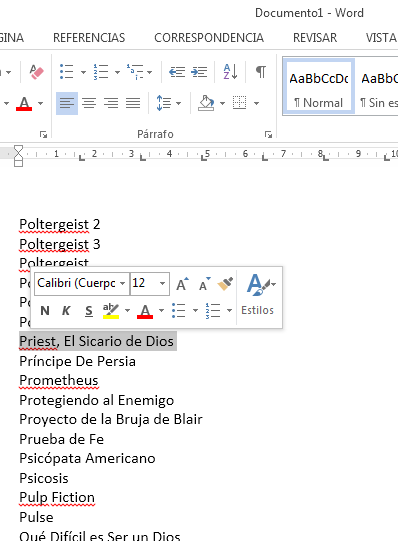Open REVISAR ribbon tab
This screenshot has width=398, height=547.
click(315, 38)
